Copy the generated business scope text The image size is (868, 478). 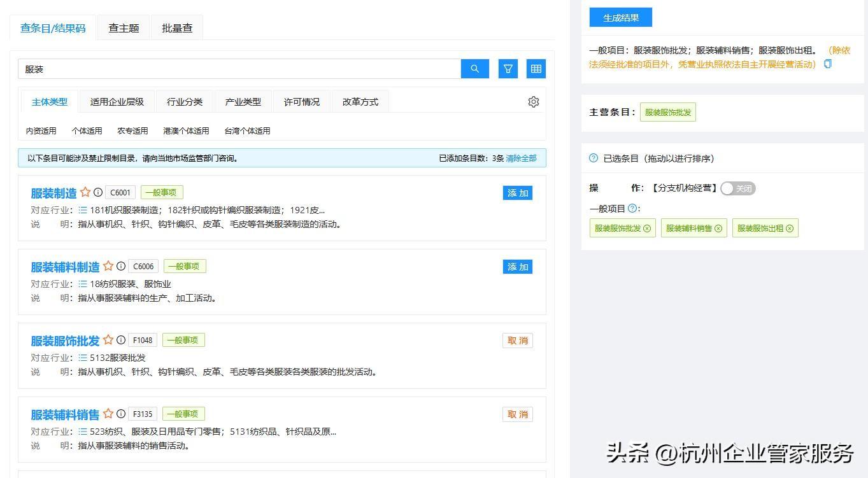(828, 64)
